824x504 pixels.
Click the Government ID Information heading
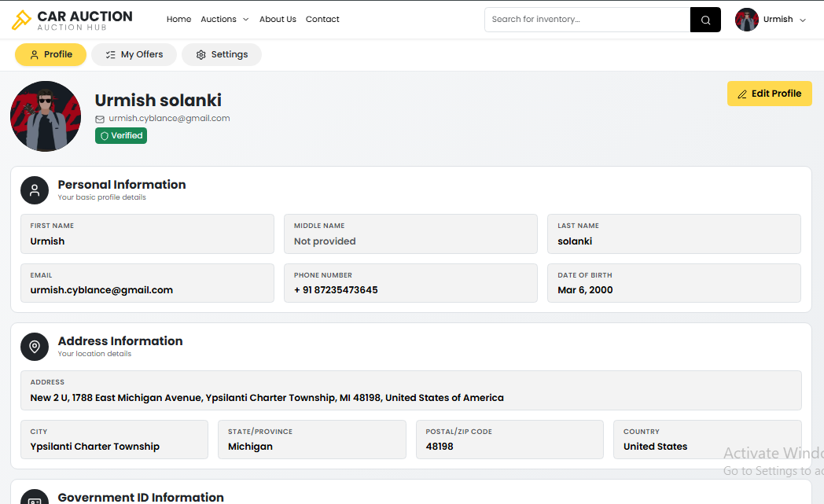(141, 497)
